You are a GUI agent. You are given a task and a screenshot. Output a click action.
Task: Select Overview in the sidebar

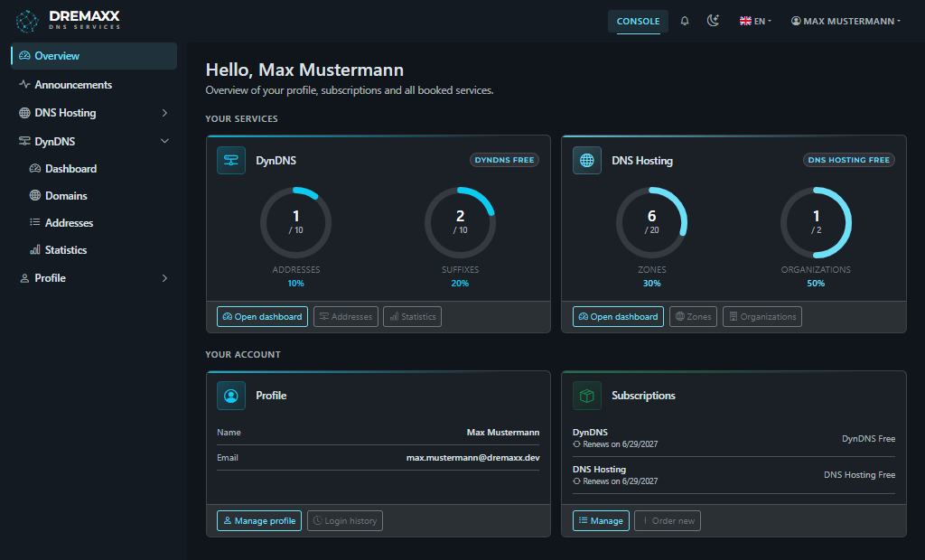(94, 56)
